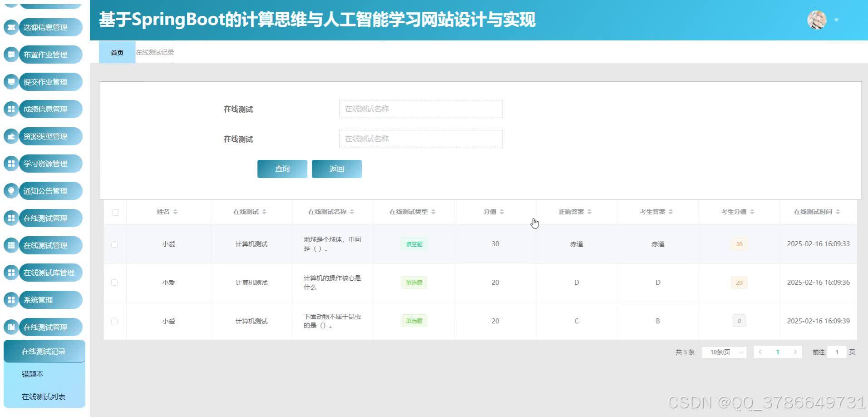The height and width of the screenshot is (417, 868).
Task: Click the lower 在线测试名称 search input
Action: [421, 139]
